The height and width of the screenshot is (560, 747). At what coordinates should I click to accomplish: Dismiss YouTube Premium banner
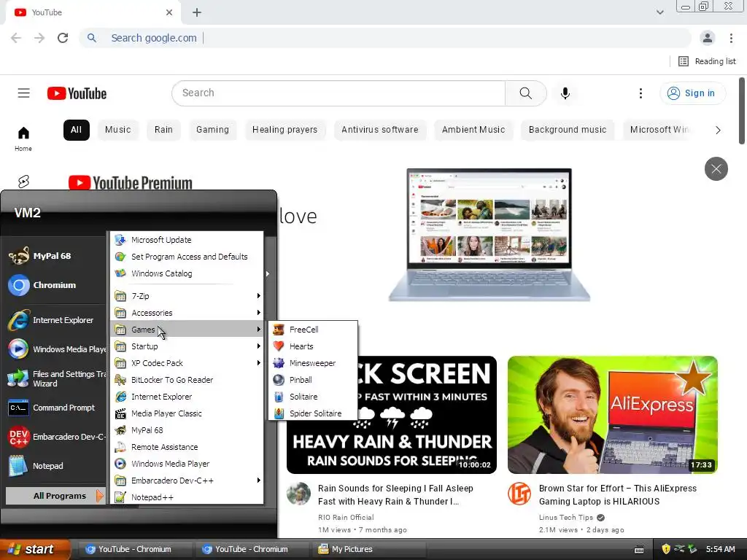tap(716, 168)
